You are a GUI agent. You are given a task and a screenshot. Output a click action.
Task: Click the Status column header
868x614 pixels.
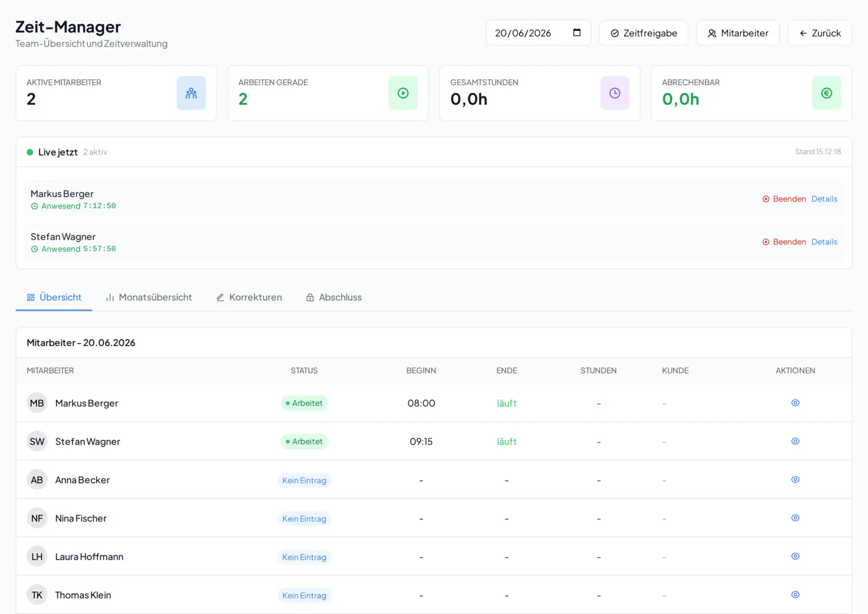pos(304,370)
